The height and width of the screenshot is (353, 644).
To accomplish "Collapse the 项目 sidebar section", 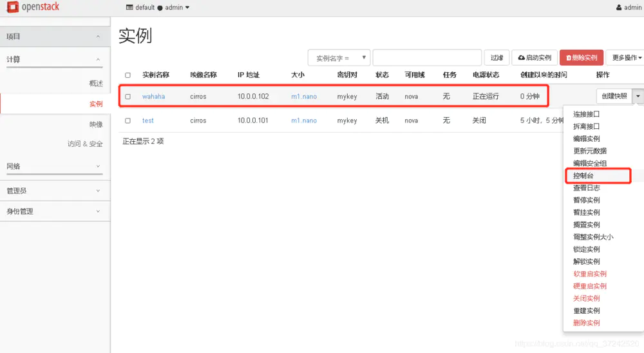I will coord(55,37).
